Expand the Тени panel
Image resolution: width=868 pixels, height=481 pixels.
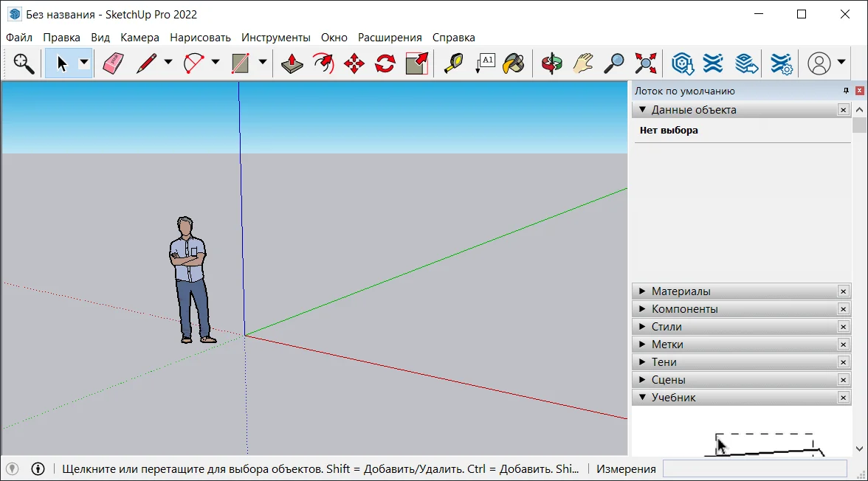click(741, 362)
